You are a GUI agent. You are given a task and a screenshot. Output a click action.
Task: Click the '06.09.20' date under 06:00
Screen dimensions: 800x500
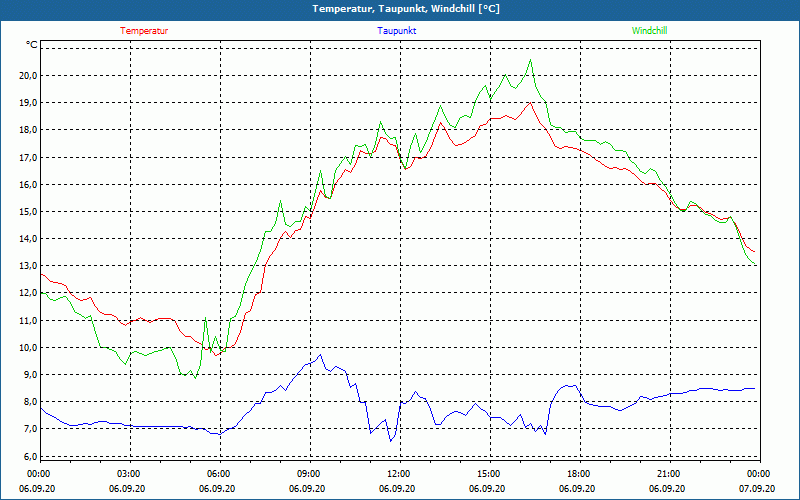tap(217, 488)
